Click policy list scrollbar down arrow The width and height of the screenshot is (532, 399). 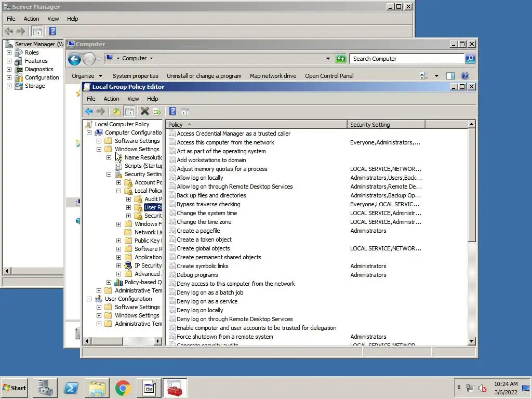[x=471, y=341]
